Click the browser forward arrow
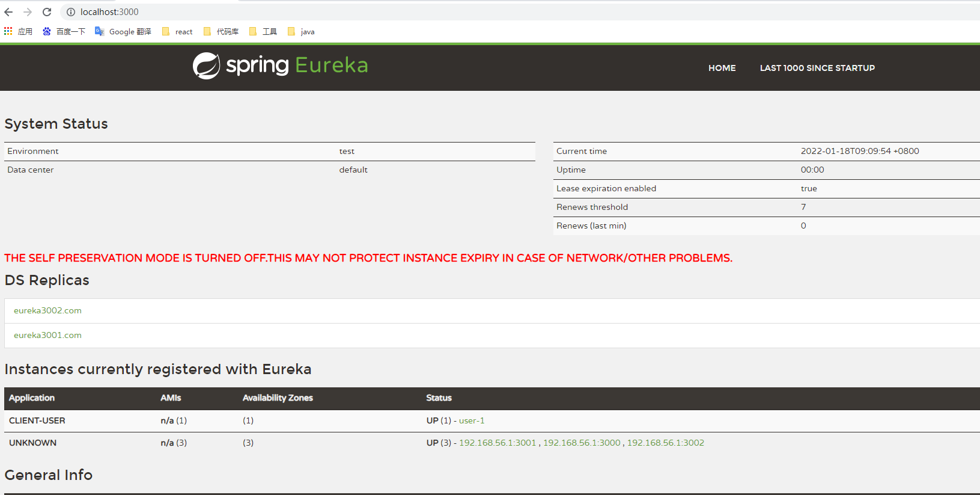The width and height of the screenshot is (980, 495). click(x=28, y=12)
